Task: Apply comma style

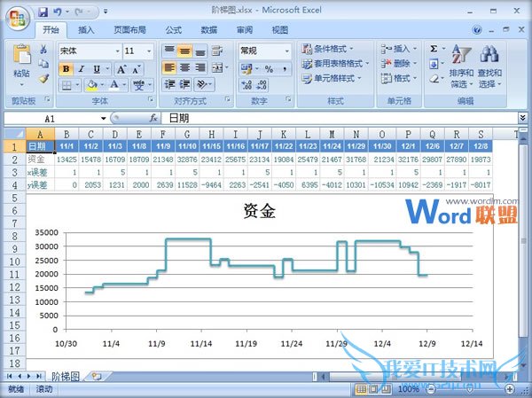Action: [285, 69]
